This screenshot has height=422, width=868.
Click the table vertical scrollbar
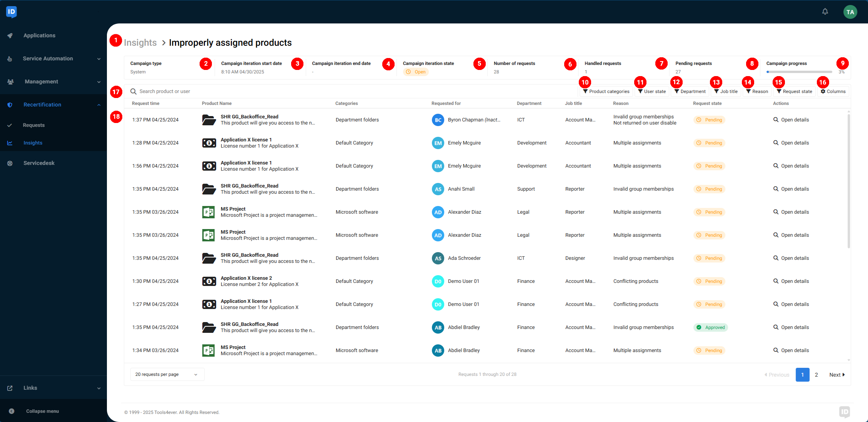tap(849, 181)
